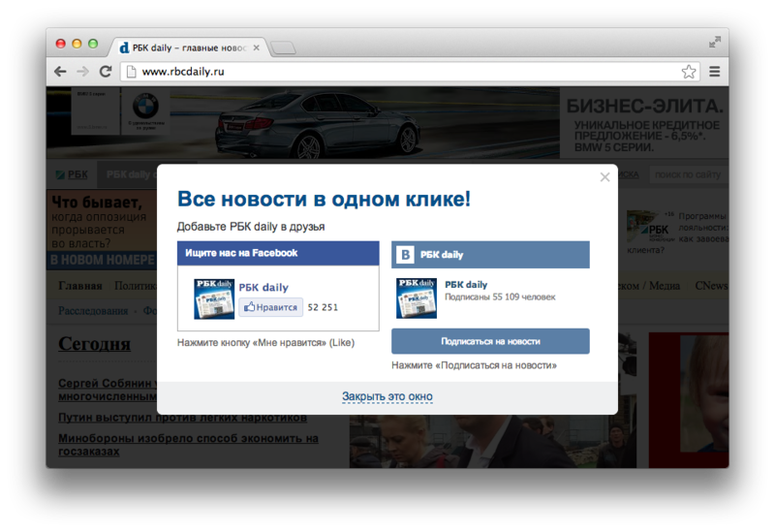Open the Расследования submenu link
The image size is (775, 532).
[x=93, y=310]
